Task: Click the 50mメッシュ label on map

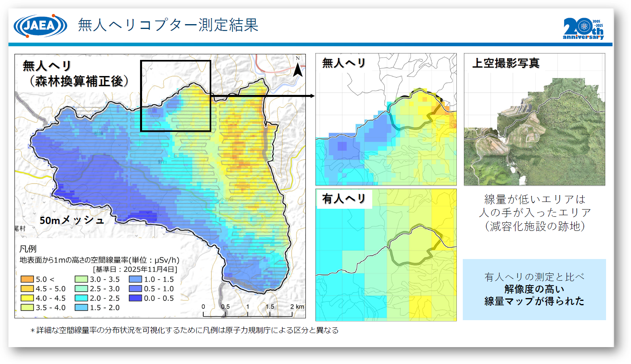Action: tap(72, 220)
